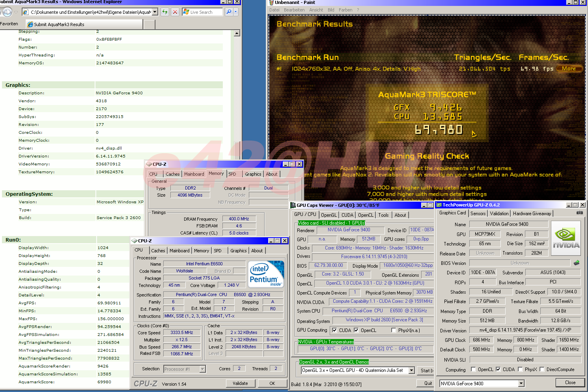Image resolution: width=588 pixels, height=392 pixels.
Task: Click the Intel Pentium inside logo in CPU-Z
Action: coord(266,274)
